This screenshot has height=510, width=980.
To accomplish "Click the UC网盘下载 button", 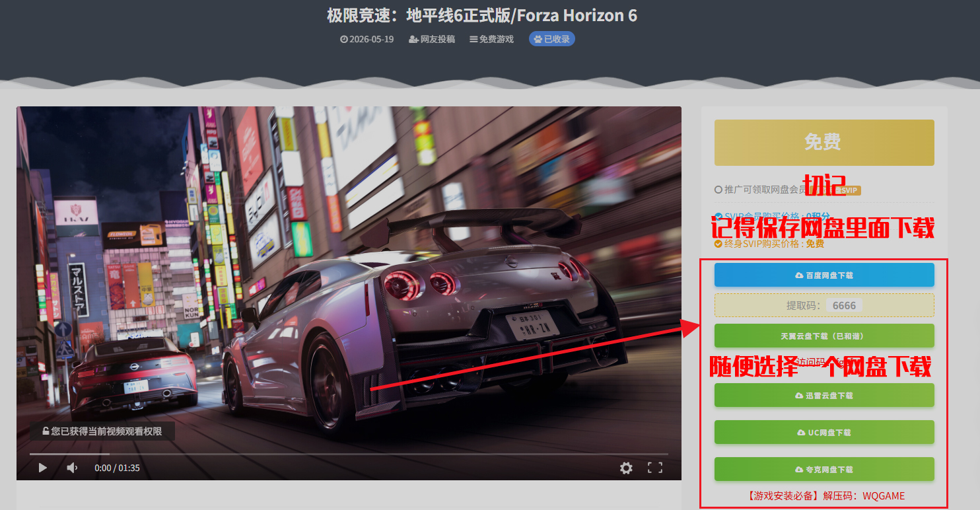I will (824, 432).
